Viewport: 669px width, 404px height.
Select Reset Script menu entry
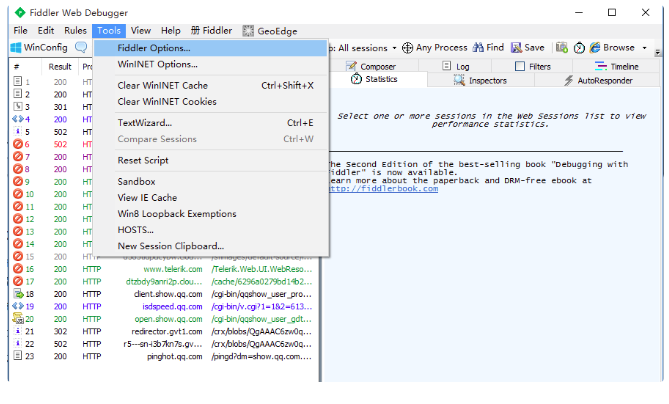210,160
